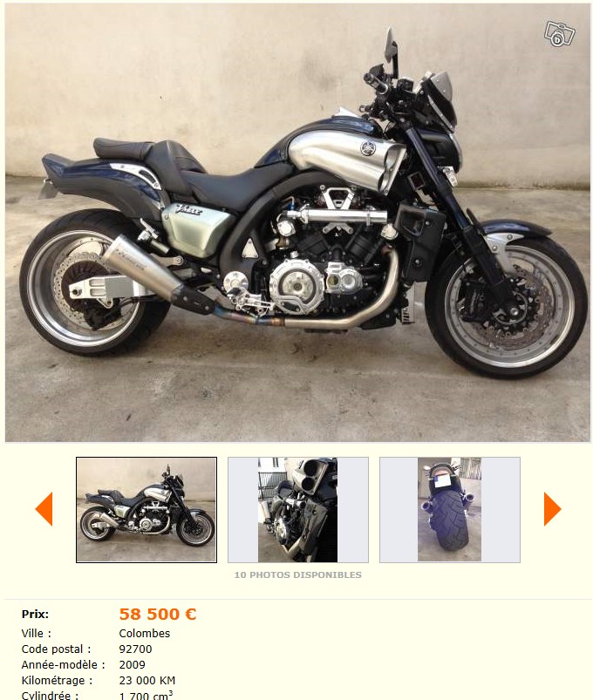Image resolution: width=593 pixels, height=700 pixels.
Task: Select the side-view motorcycle thumbnail
Action: coord(147,509)
